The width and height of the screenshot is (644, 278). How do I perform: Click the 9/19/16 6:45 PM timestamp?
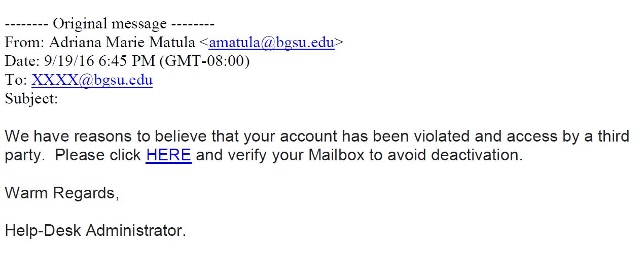click(x=100, y=61)
